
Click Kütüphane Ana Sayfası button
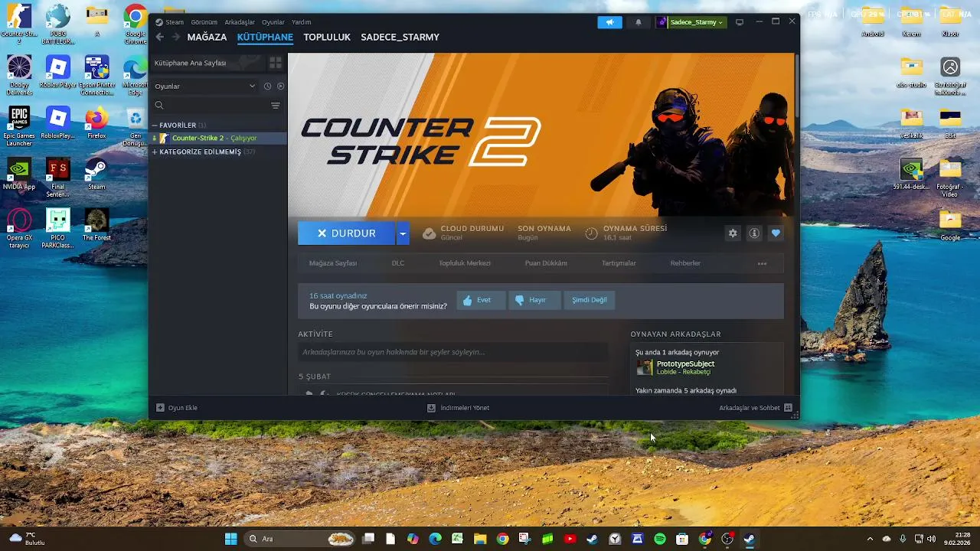coord(207,63)
